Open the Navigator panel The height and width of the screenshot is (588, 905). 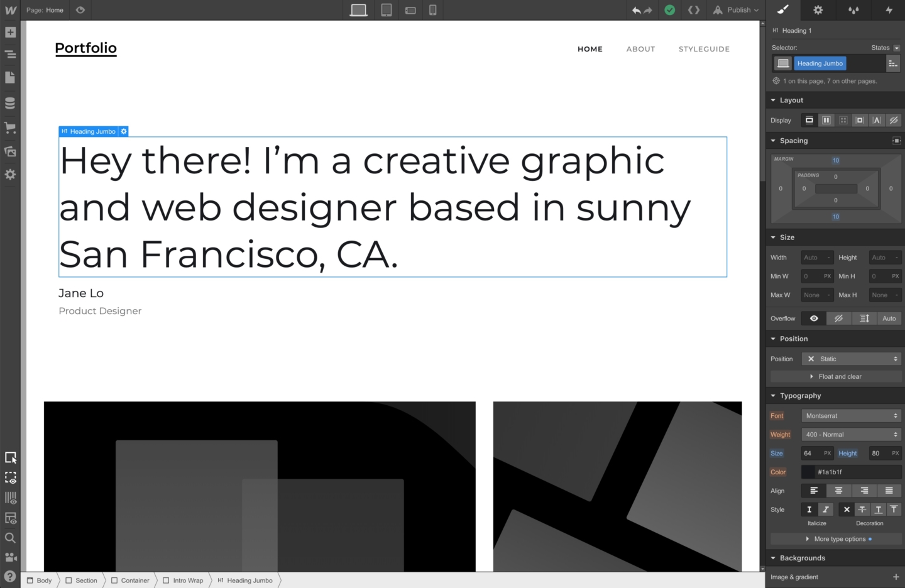point(10,55)
